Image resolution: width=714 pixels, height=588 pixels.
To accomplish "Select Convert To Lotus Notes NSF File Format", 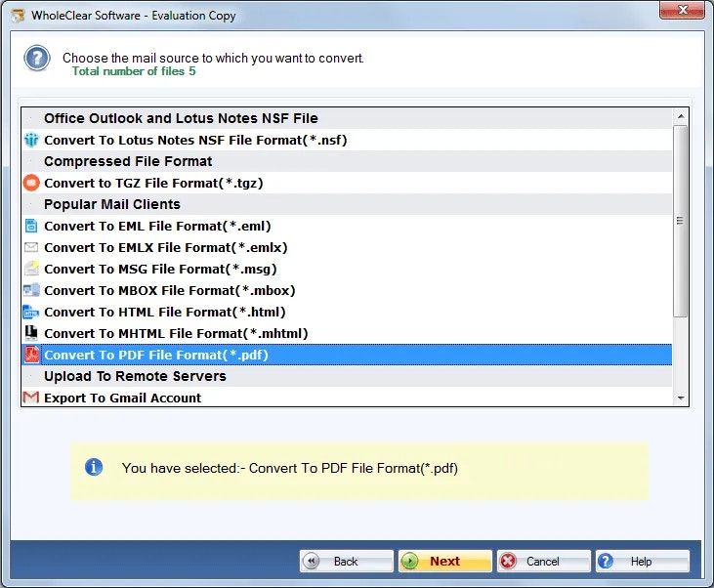I will 347,140.
